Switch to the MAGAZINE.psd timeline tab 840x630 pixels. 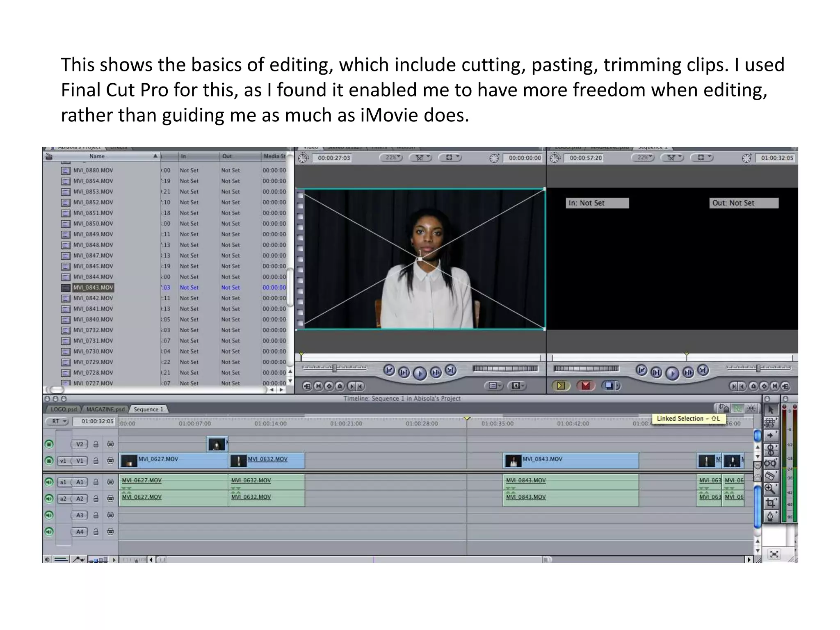(105, 409)
